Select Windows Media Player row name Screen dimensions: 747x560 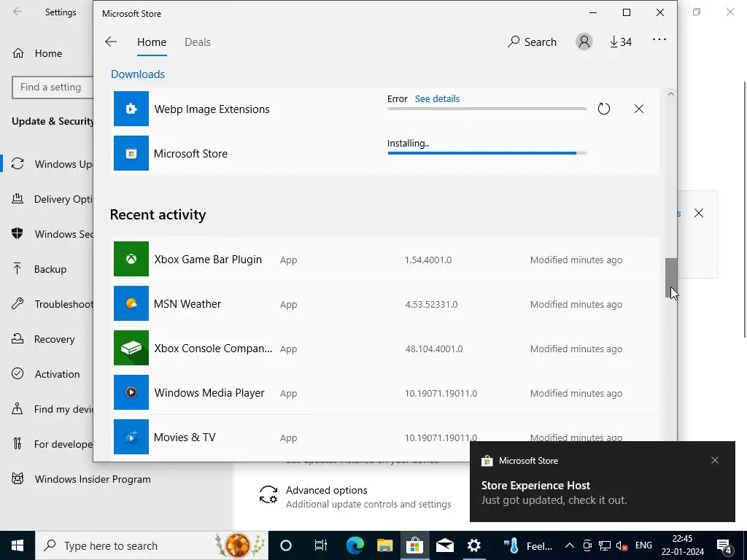(209, 393)
